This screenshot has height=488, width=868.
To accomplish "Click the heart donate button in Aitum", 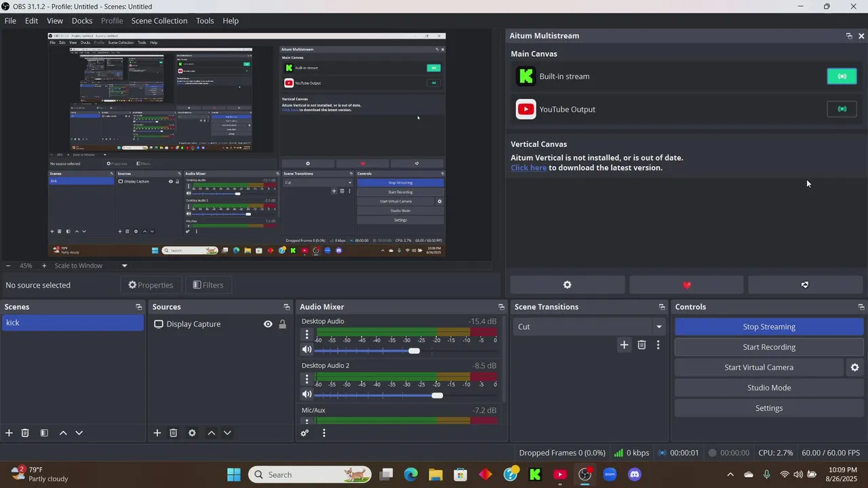I will [x=686, y=285].
